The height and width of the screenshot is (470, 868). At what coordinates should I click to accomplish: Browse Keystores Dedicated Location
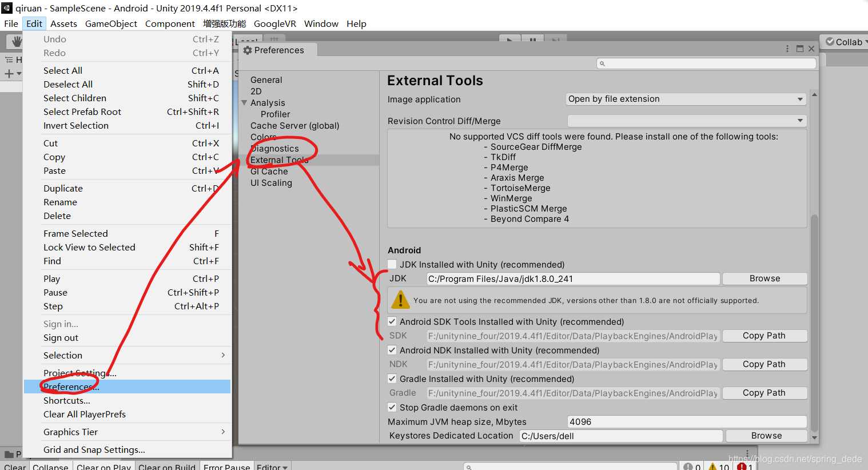(767, 436)
